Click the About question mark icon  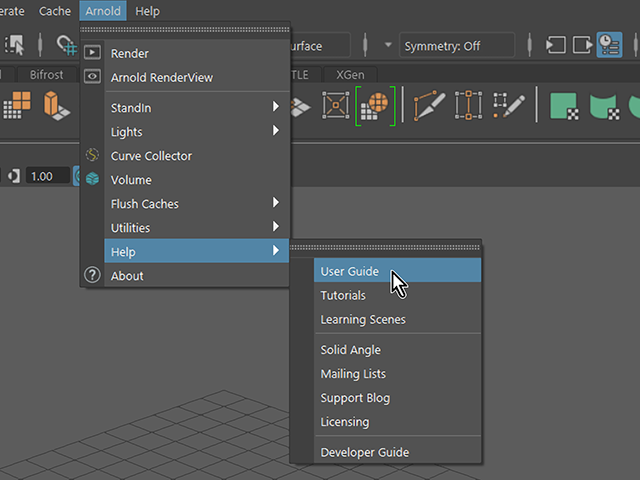tap(92, 275)
